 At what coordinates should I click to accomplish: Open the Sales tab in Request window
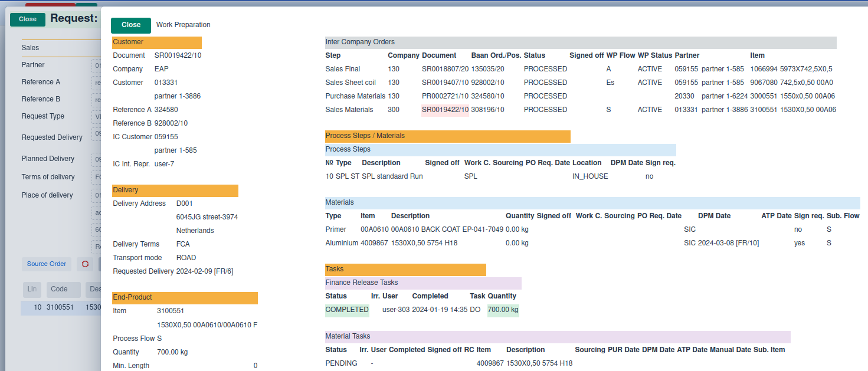point(30,48)
